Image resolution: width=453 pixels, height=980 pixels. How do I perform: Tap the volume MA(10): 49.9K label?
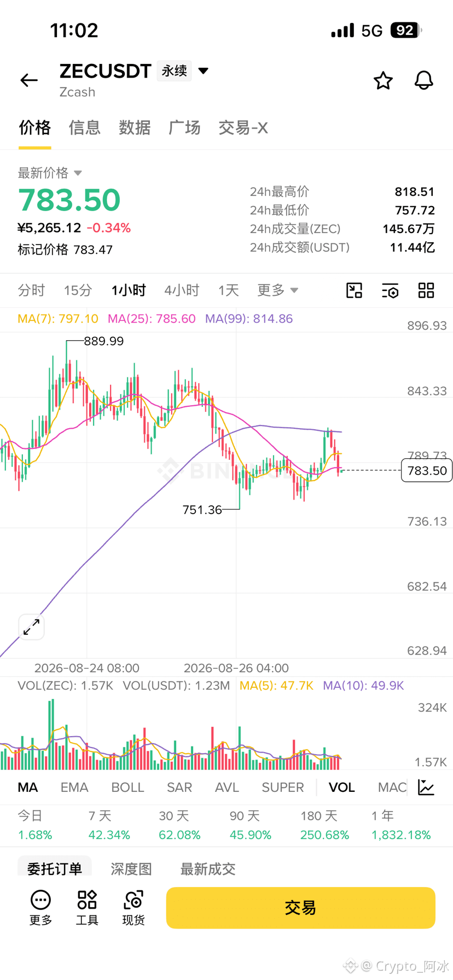coord(363,686)
